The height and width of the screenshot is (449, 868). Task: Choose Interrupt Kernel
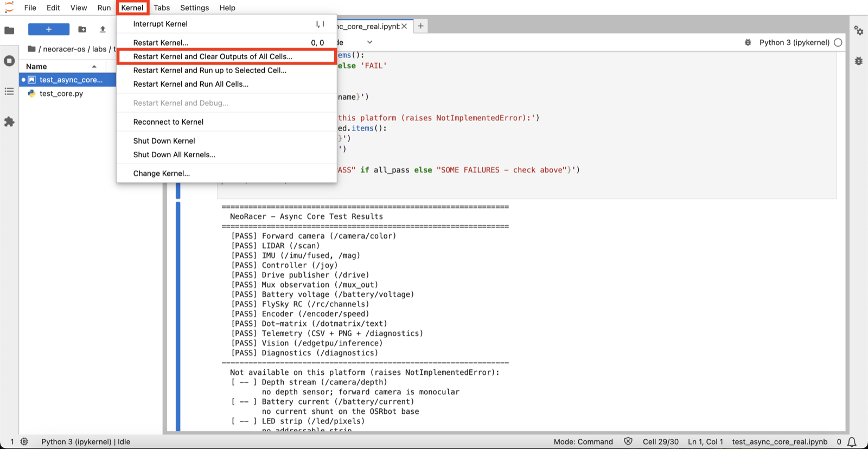(227, 24)
